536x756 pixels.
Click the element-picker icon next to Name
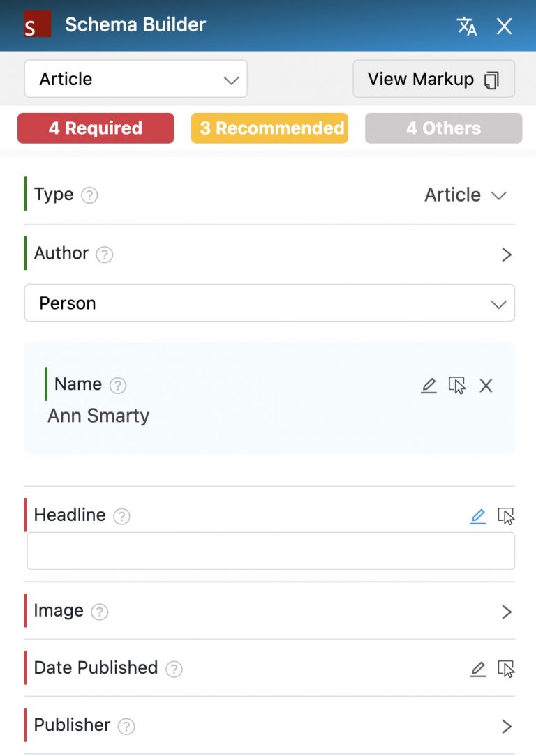pyautogui.click(x=458, y=385)
